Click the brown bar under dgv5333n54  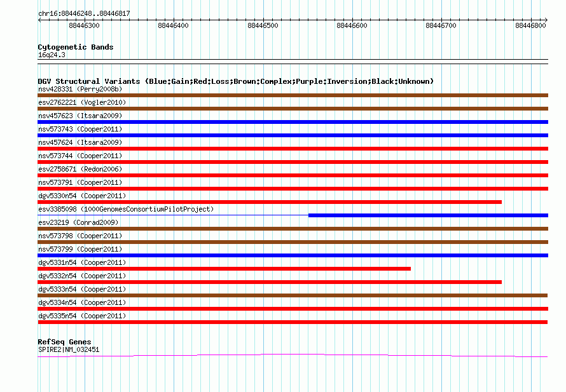coord(293,295)
